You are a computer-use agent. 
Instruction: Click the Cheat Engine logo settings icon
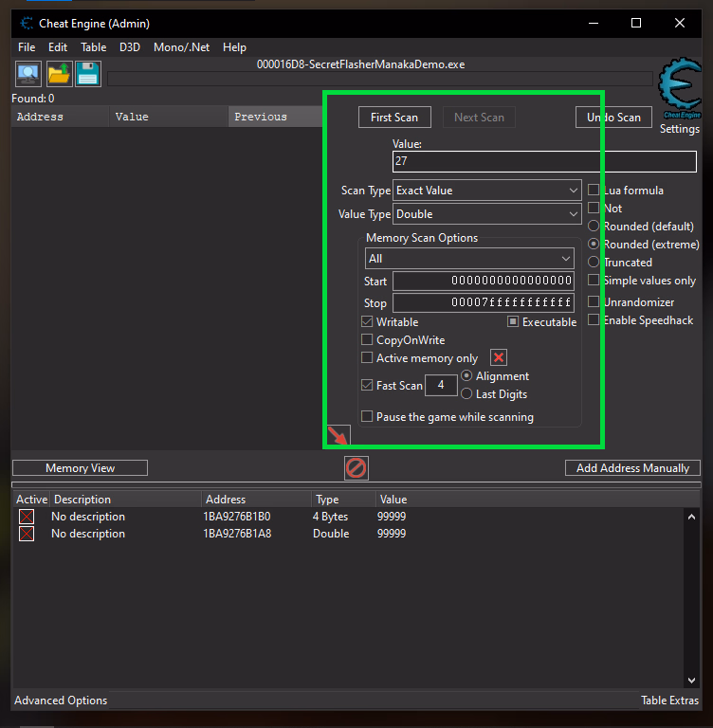[680, 88]
